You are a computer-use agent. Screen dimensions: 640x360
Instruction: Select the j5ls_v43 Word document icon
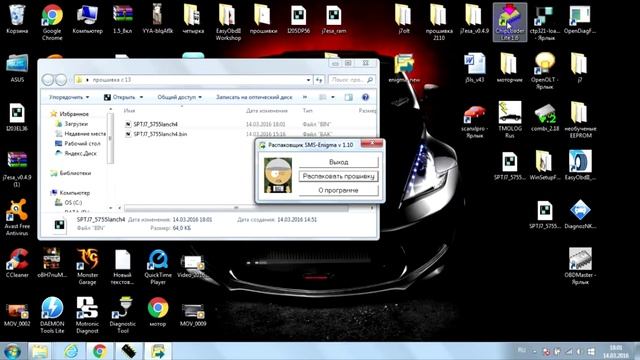[x=475, y=67]
